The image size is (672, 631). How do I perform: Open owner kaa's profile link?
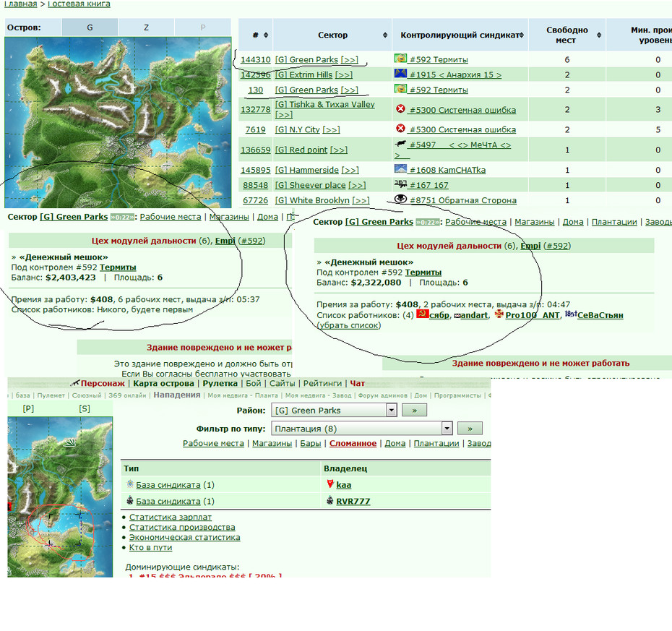[344, 485]
